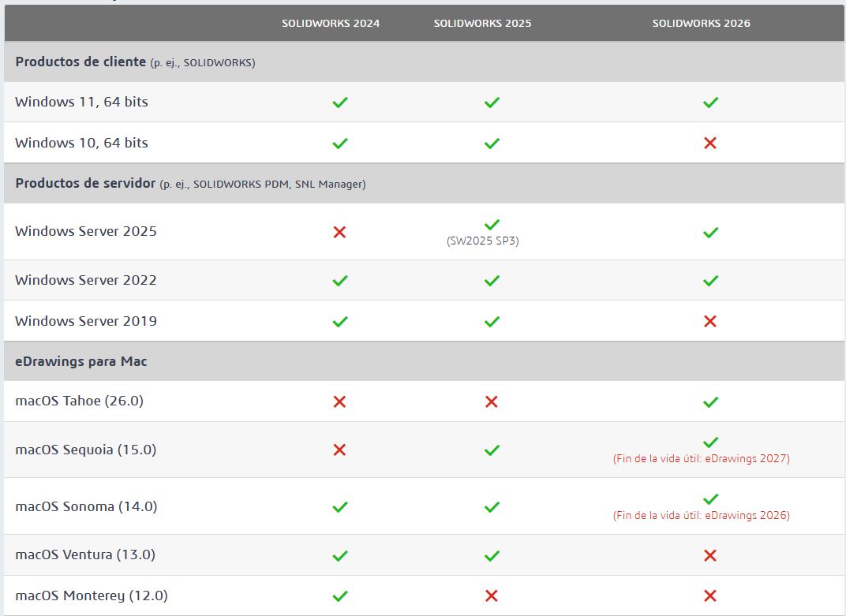Click the red X for macOS Sequoia under SOLIDWORKS 2024

pyautogui.click(x=340, y=450)
